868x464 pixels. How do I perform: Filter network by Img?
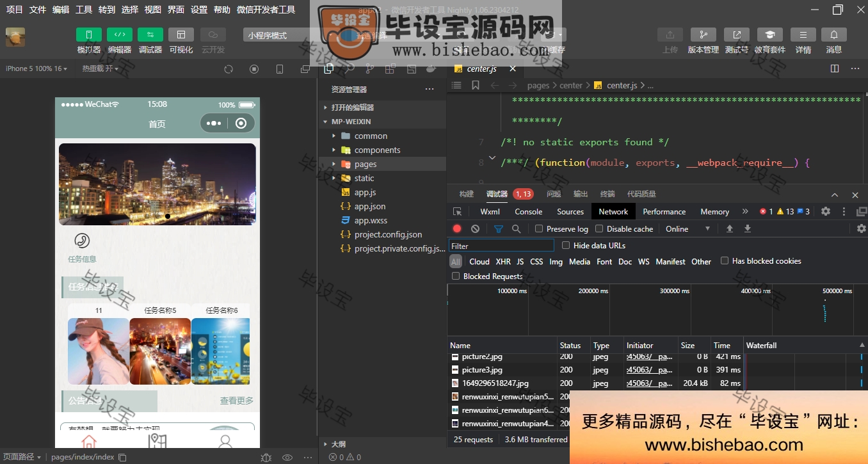pyautogui.click(x=556, y=262)
